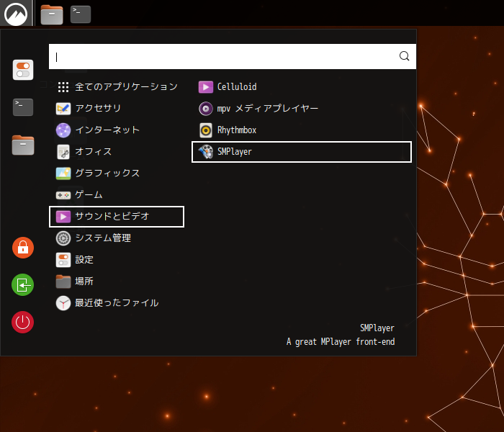The height and width of the screenshot is (432, 504).
Task: Select サウンドとビデオ category
Action: coord(117,217)
